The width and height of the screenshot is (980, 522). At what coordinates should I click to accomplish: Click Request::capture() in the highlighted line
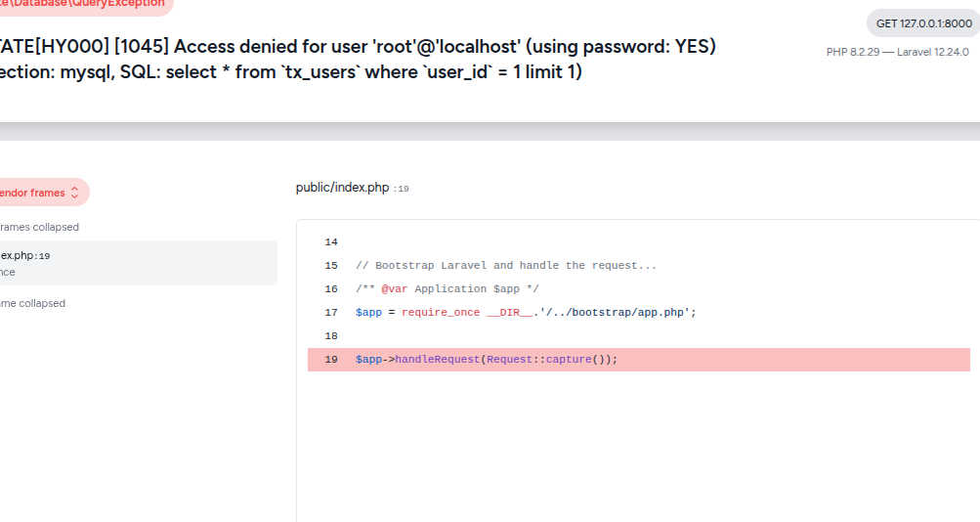tap(552, 360)
